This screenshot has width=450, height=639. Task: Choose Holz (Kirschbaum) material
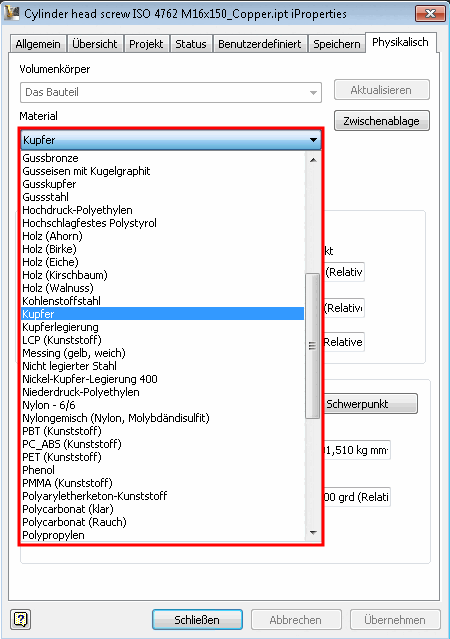(x=163, y=275)
